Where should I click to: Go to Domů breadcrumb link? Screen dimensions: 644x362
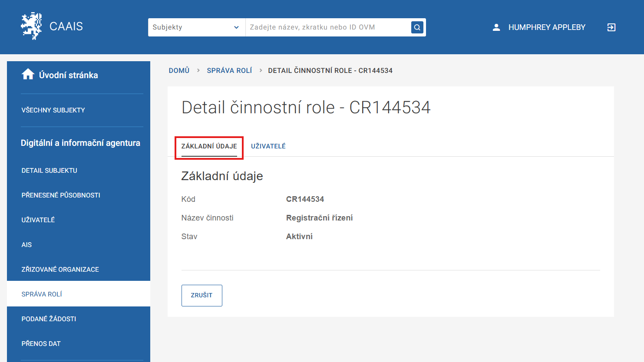[x=179, y=70]
